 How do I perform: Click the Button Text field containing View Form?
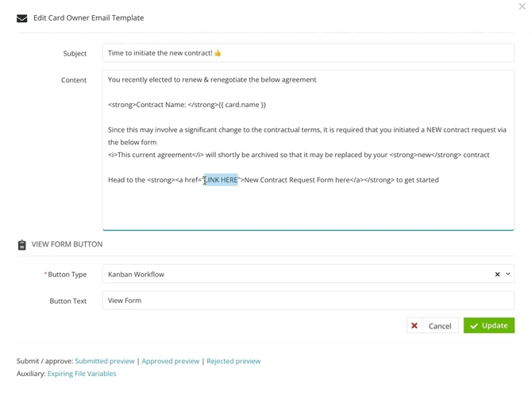(x=308, y=301)
